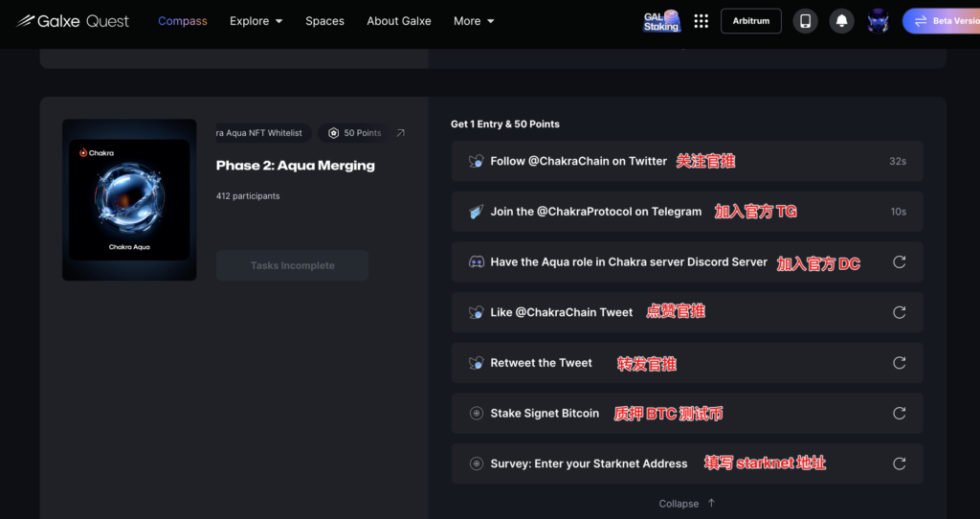Refresh the Stake Signet Bitcoin task

coord(899,414)
